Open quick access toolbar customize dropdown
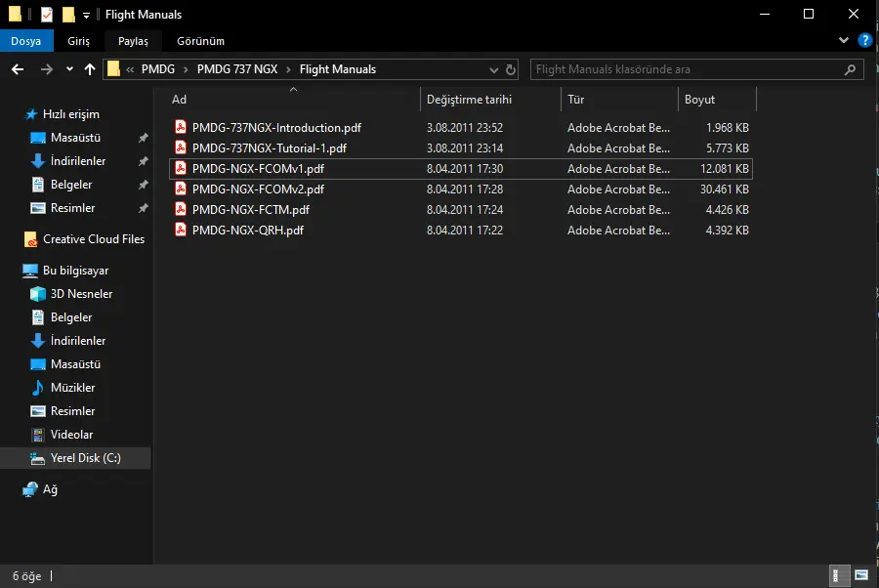 tap(86, 15)
